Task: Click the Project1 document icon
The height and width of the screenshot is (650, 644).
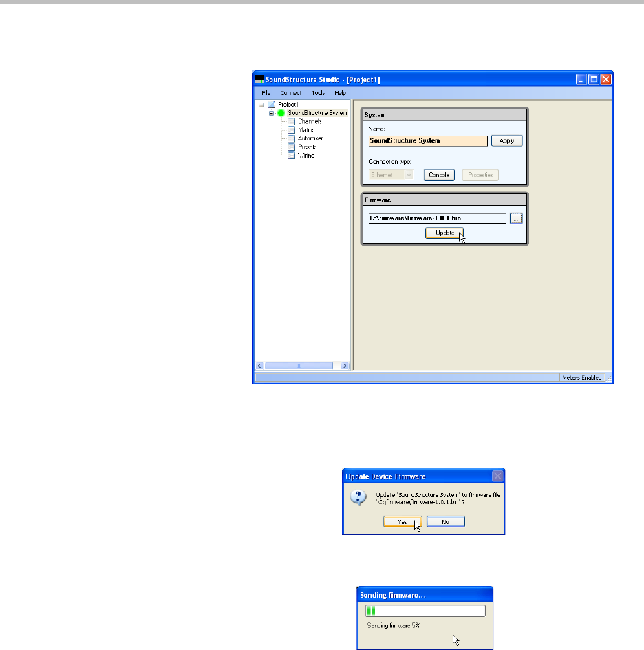Action: click(x=271, y=105)
